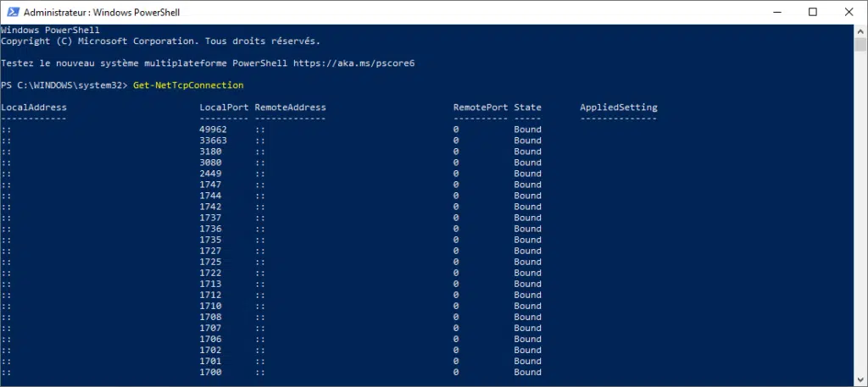Click the State column header
The width and height of the screenshot is (868, 387).
click(x=527, y=108)
